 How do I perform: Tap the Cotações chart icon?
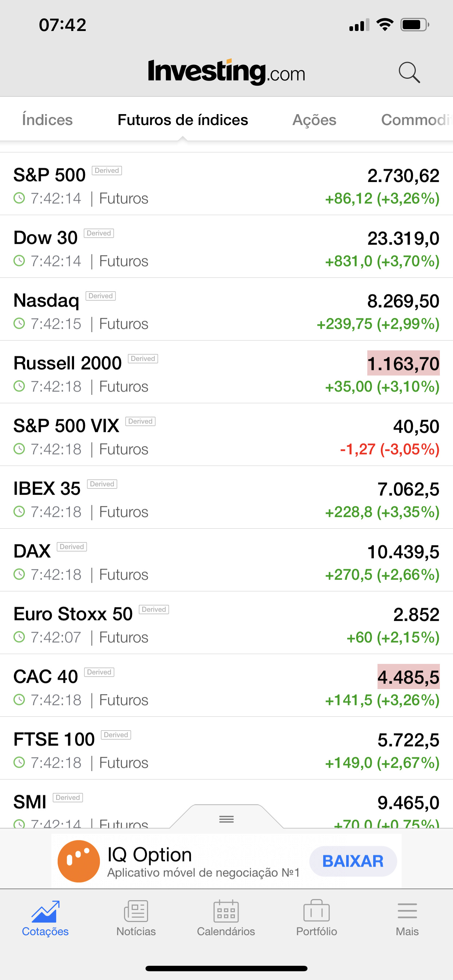[x=45, y=911]
